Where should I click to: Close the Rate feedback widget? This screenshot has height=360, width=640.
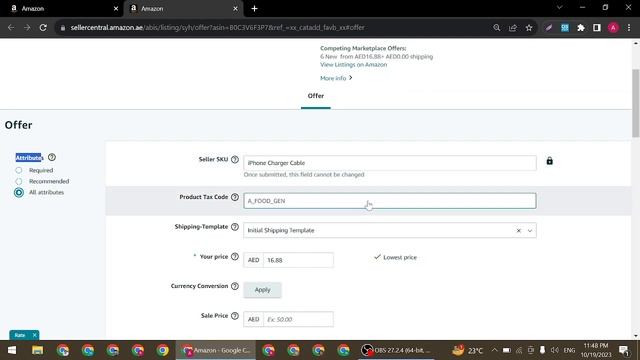[34, 335]
